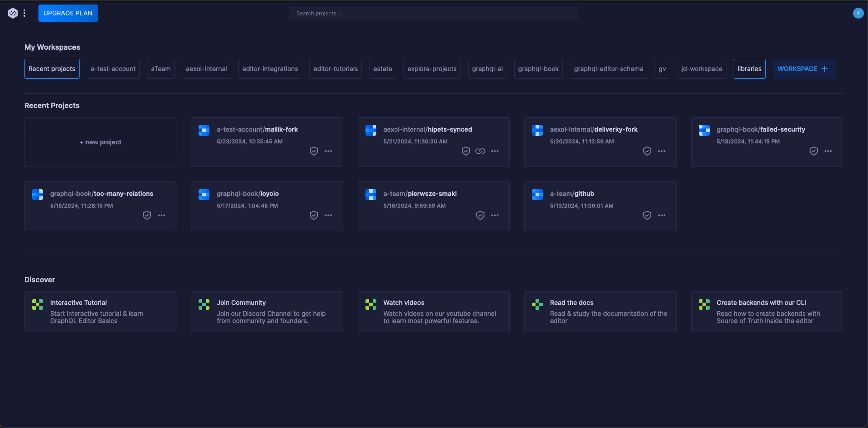Screen dimensions: 868x428
Task: Select the explore-projects workspace tab
Action: pos(432,69)
